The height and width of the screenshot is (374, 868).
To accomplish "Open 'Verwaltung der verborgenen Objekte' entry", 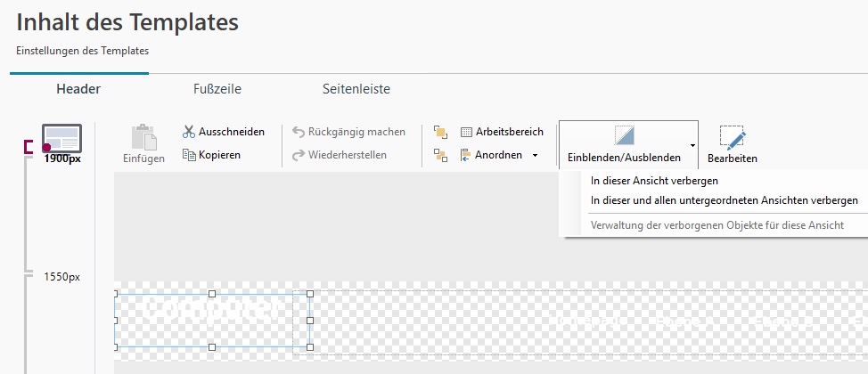I will [x=717, y=225].
